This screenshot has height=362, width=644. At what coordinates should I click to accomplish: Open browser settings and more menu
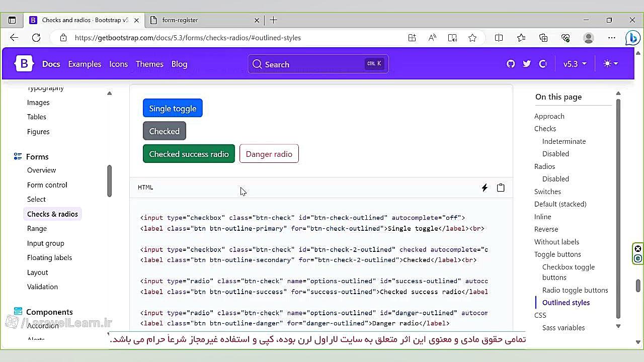point(612,38)
